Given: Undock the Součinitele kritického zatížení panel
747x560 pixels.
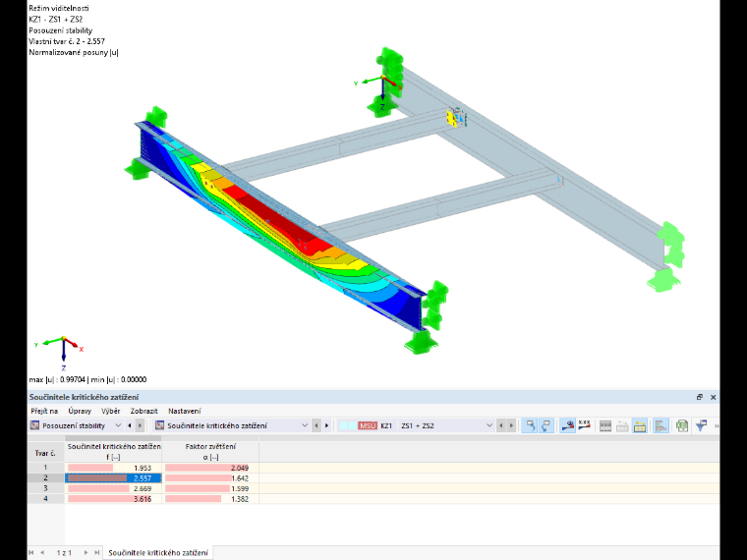Looking at the screenshot, I should pyautogui.click(x=700, y=397).
